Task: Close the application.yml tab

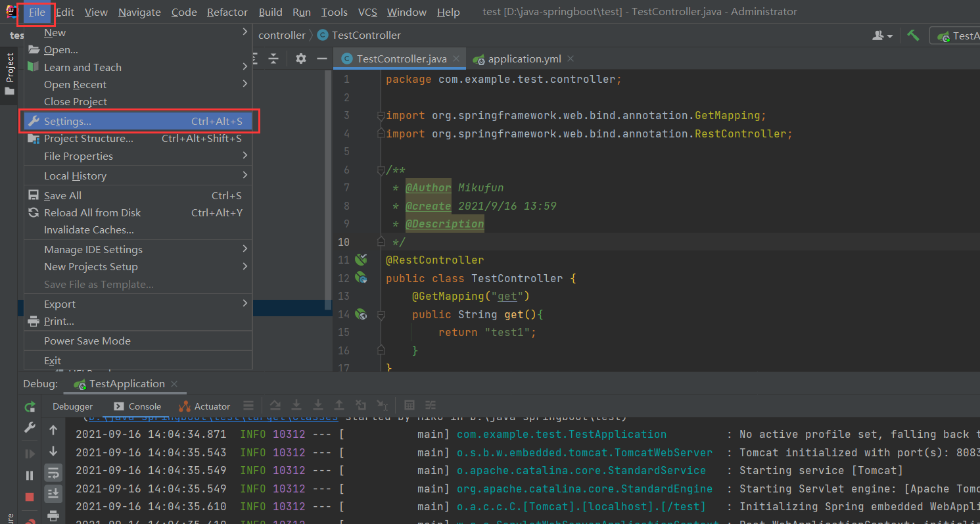Action: [x=571, y=59]
